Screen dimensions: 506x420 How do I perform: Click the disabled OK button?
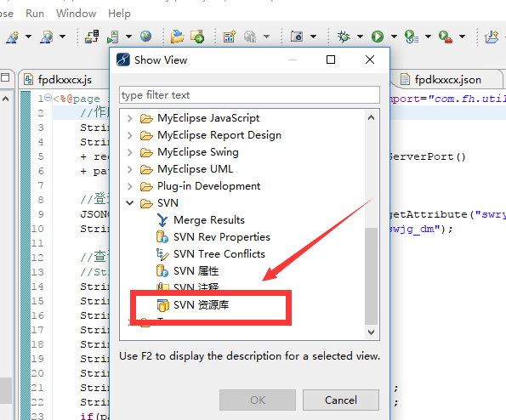pos(258,400)
